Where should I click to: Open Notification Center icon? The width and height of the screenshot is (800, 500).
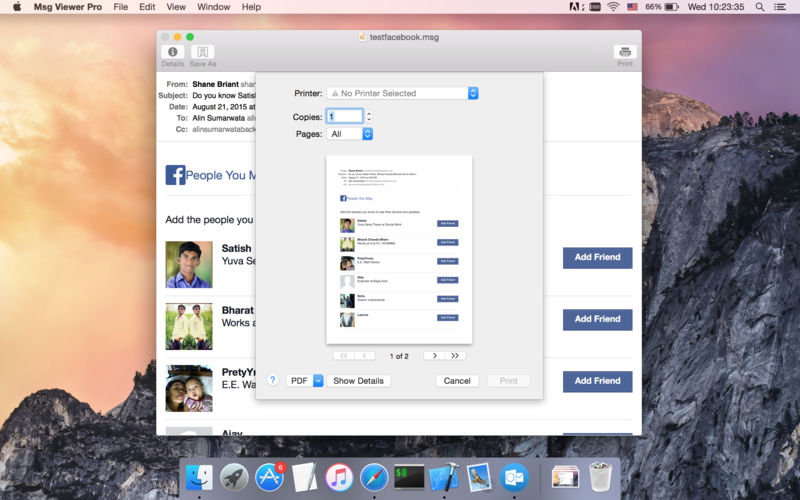pos(780,7)
